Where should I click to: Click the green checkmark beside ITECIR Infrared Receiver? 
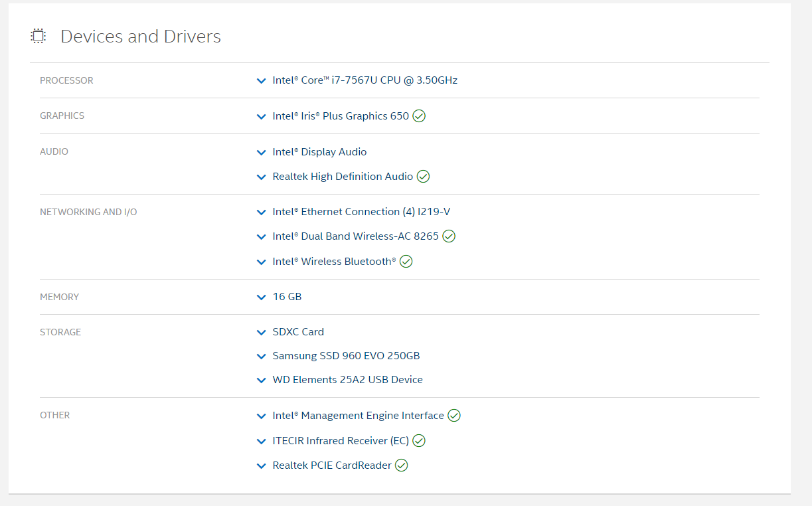click(x=419, y=441)
